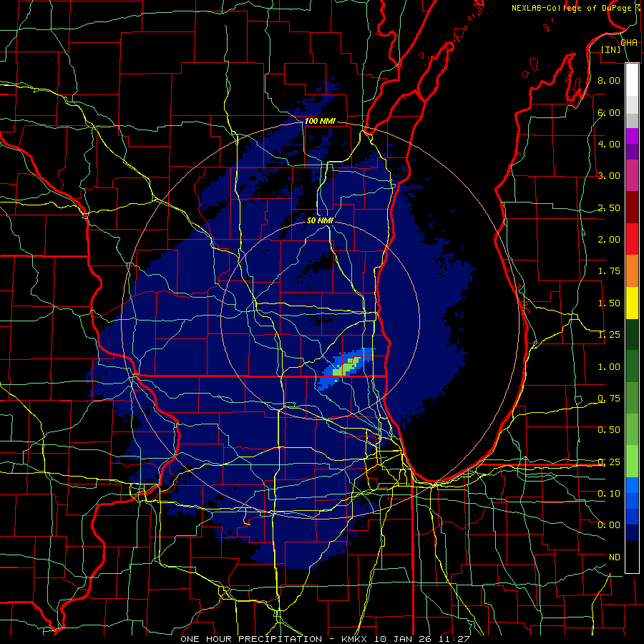Image resolution: width=644 pixels, height=644 pixels.
Task: Click the 0.00 legend value
Action: [608, 525]
